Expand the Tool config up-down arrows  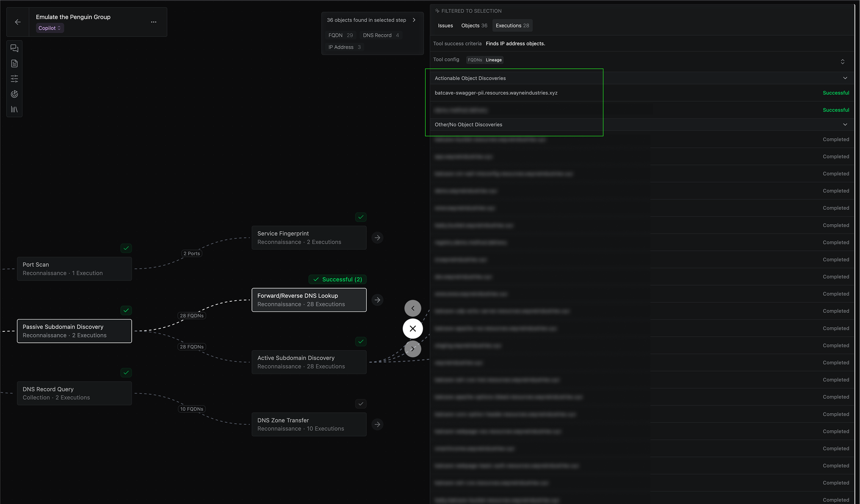[842, 62]
